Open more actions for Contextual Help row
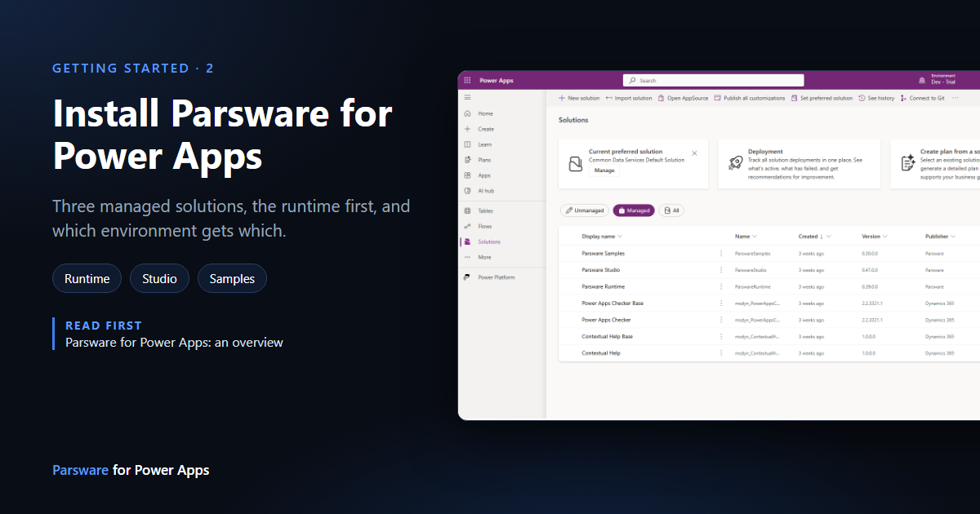The height and width of the screenshot is (514, 980). (x=720, y=353)
